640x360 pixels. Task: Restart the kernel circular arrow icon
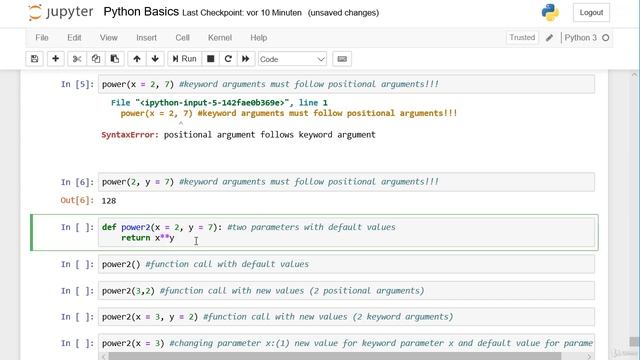pos(228,59)
